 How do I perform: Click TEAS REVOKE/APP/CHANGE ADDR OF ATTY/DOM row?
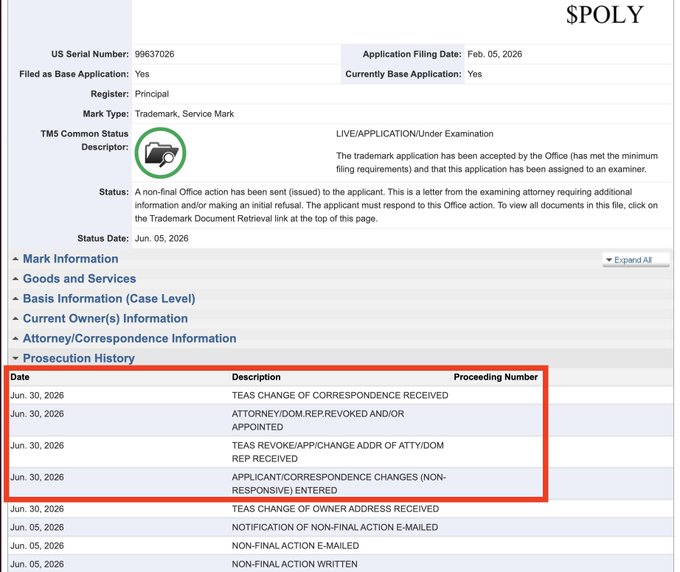pyautogui.click(x=340, y=452)
